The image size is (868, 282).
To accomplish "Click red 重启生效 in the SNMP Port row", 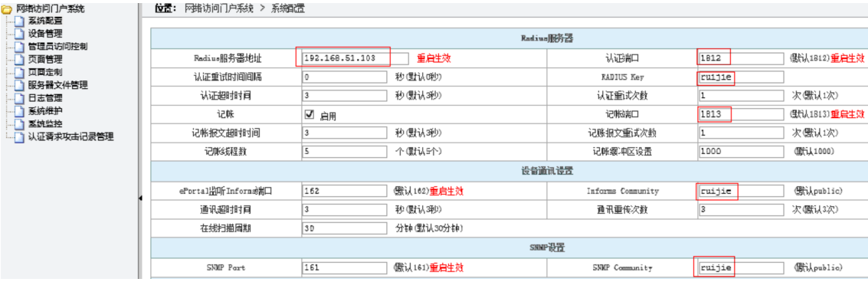I will [446, 268].
